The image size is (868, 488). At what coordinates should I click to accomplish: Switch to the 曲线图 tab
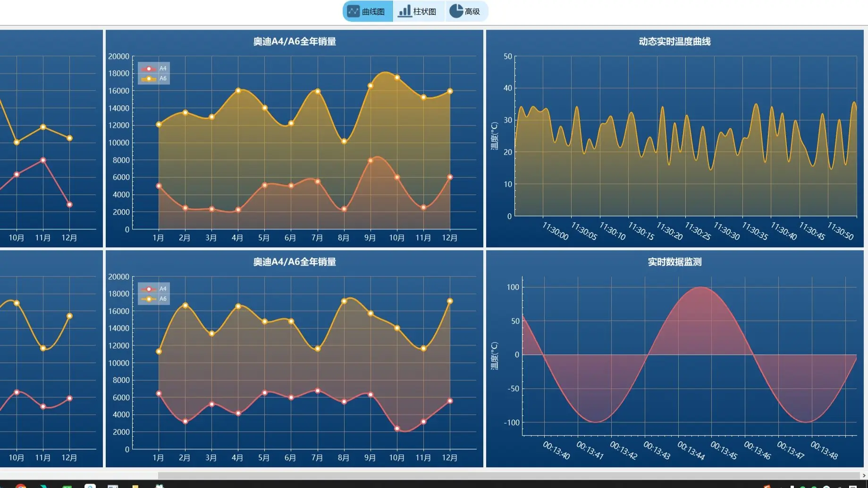368,11
